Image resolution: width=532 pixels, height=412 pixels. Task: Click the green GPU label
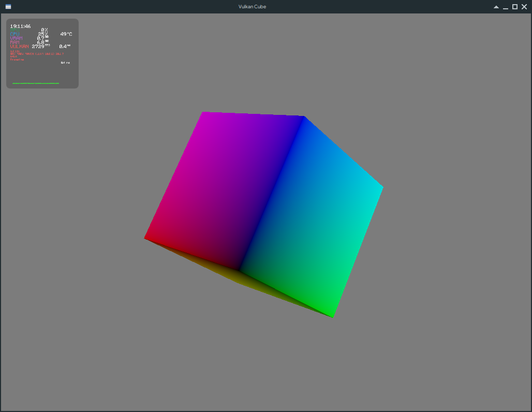14,30
